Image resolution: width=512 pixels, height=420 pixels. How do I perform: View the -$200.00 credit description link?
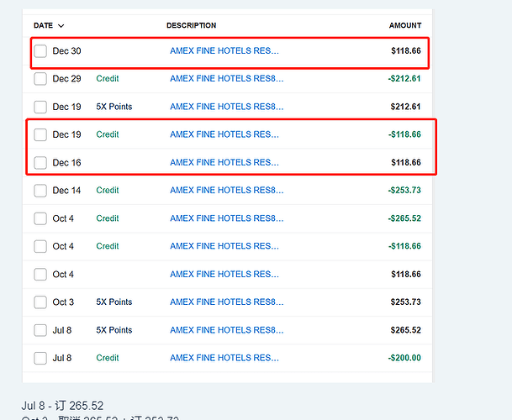[224, 358]
